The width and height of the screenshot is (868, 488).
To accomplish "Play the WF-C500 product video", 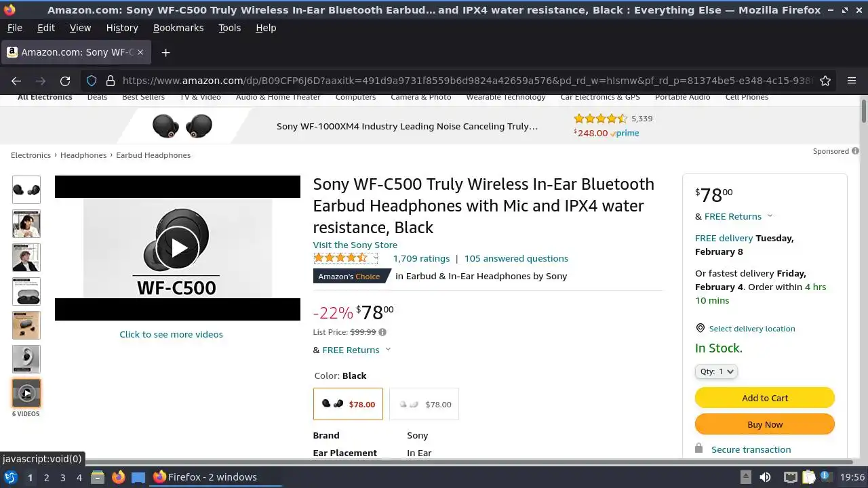I will coord(178,248).
